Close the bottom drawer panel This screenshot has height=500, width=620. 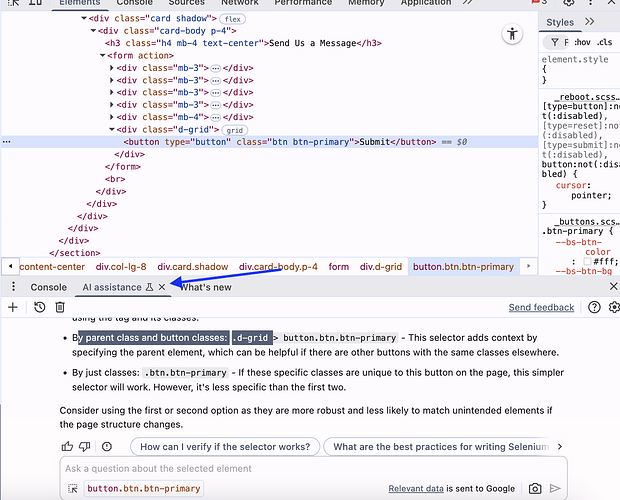[x=613, y=286]
